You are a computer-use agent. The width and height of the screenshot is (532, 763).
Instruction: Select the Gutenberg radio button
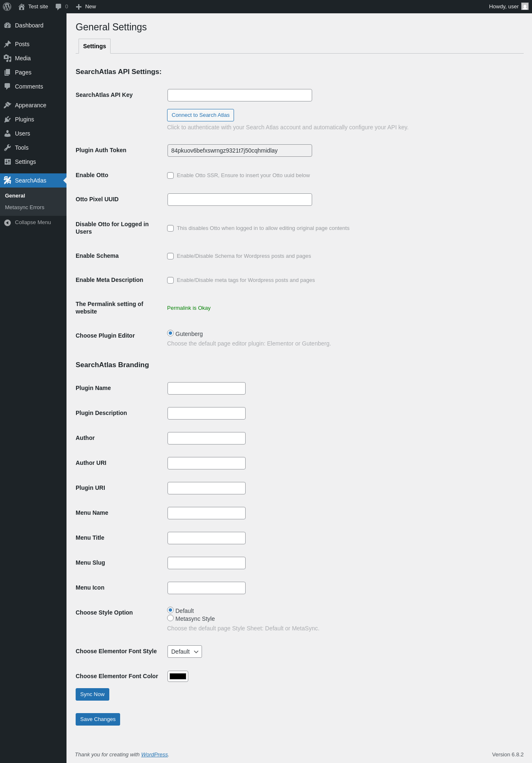[x=170, y=333]
